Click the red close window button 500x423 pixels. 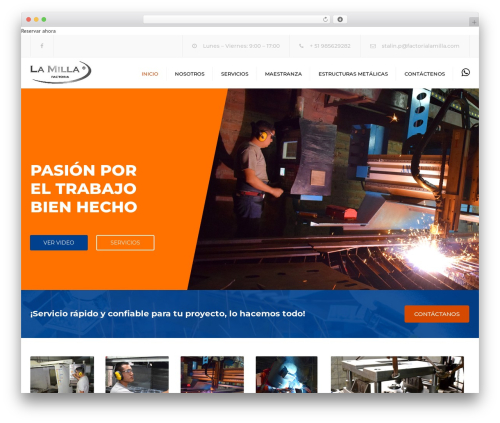[x=29, y=19]
